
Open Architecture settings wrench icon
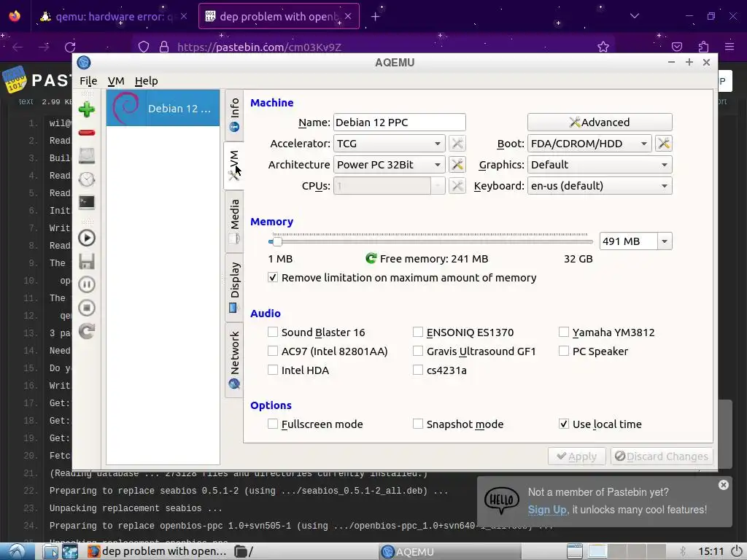pos(457,165)
